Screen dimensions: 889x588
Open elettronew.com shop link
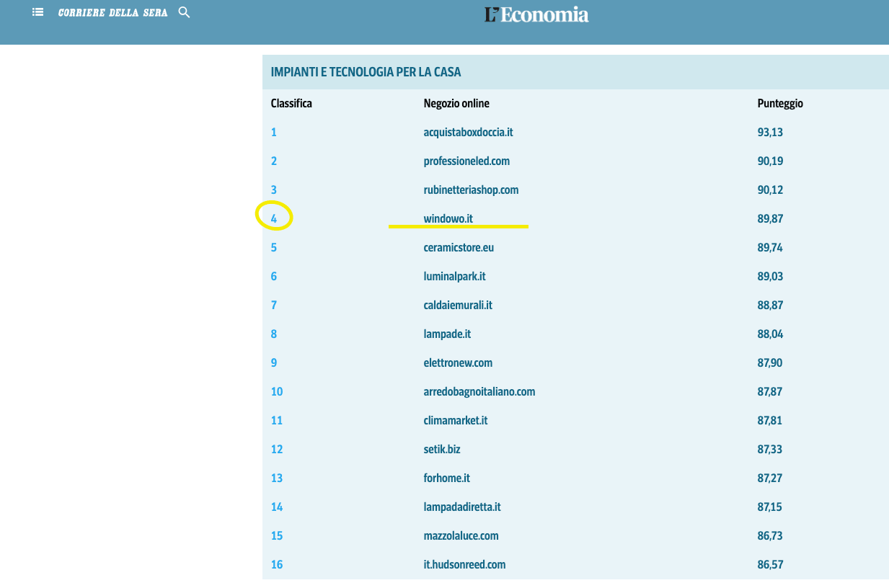[x=458, y=362]
